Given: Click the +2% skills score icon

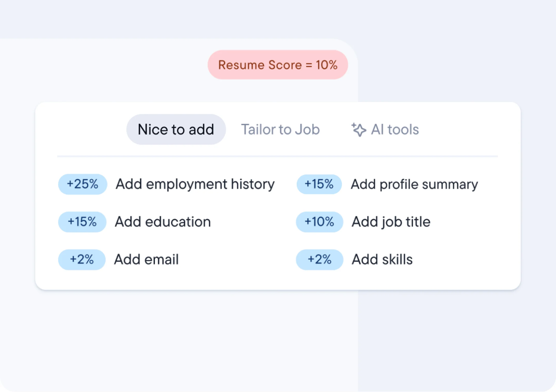Looking at the screenshot, I should click(319, 259).
